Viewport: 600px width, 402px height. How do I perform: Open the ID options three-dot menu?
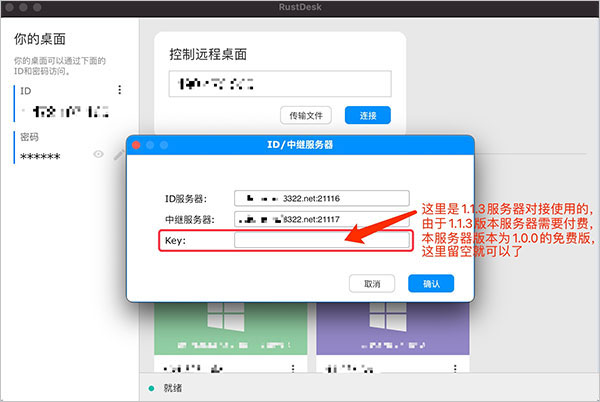coord(120,90)
